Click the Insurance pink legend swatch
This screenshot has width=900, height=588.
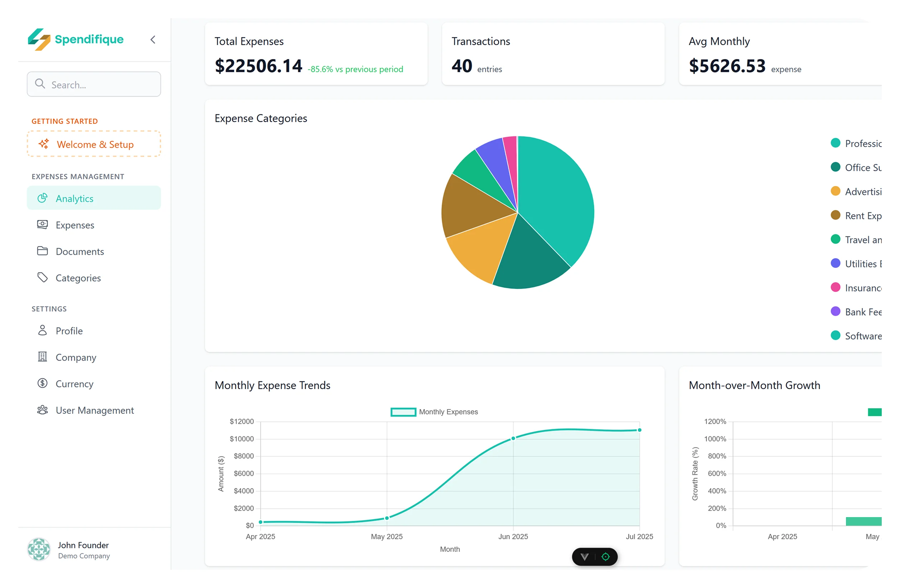835,288
